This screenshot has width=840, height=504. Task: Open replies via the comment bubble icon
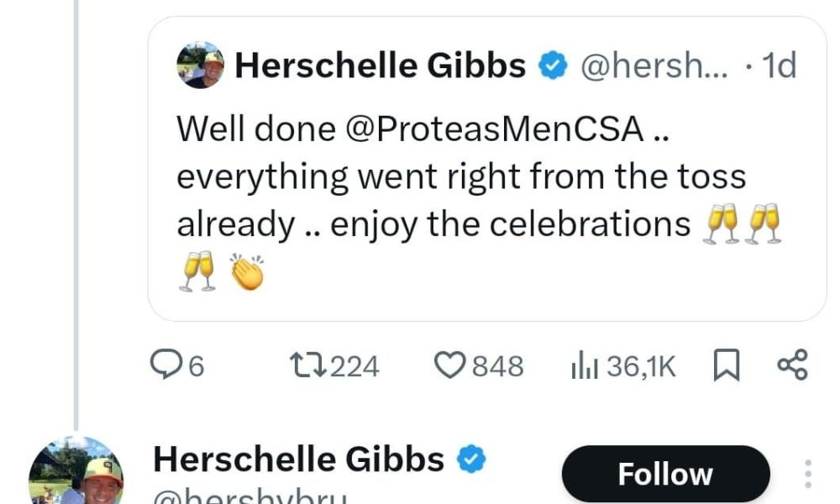pyautogui.click(x=165, y=365)
